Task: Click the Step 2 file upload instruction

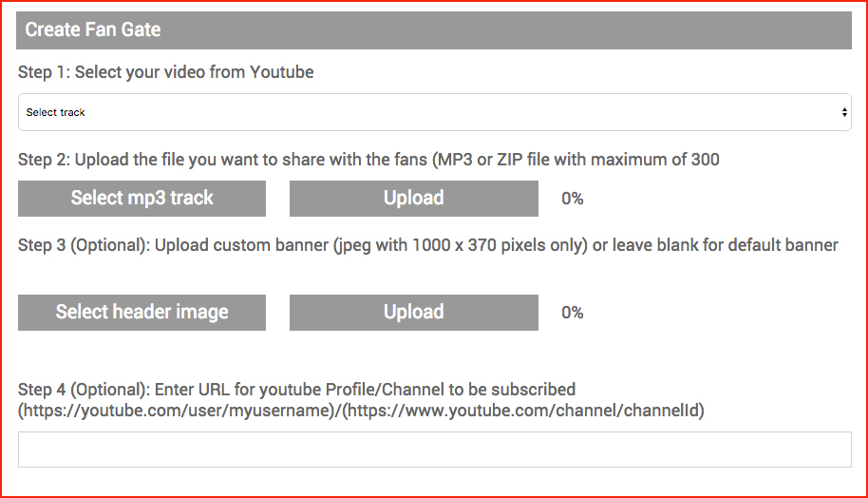Action: pos(368,159)
